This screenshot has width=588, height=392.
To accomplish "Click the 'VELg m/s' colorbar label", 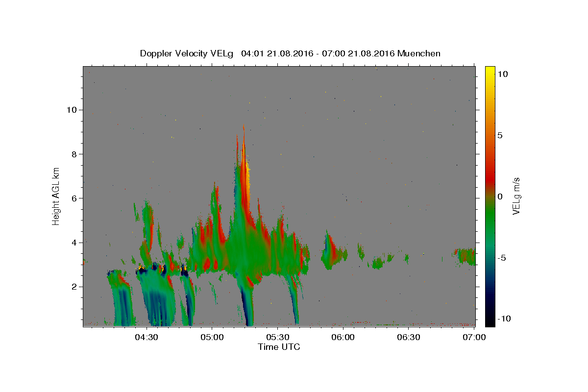I will [x=515, y=196].
